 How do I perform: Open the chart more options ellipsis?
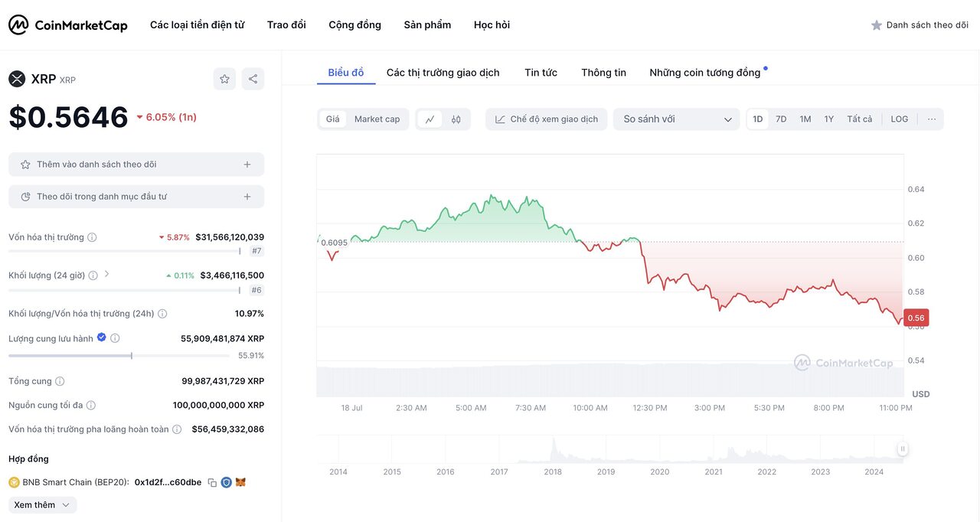pyautogui.click(x=932, y=119)
